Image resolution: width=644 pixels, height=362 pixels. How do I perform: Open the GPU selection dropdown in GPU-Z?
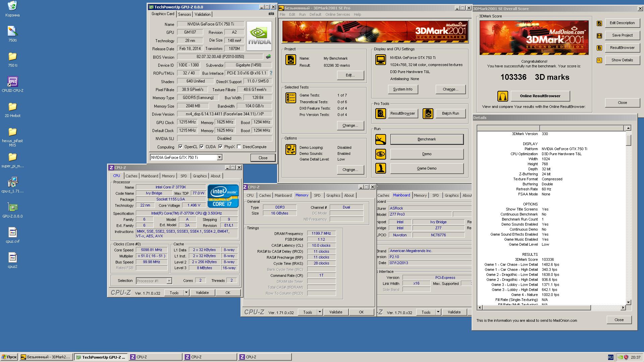coord(219,158)
